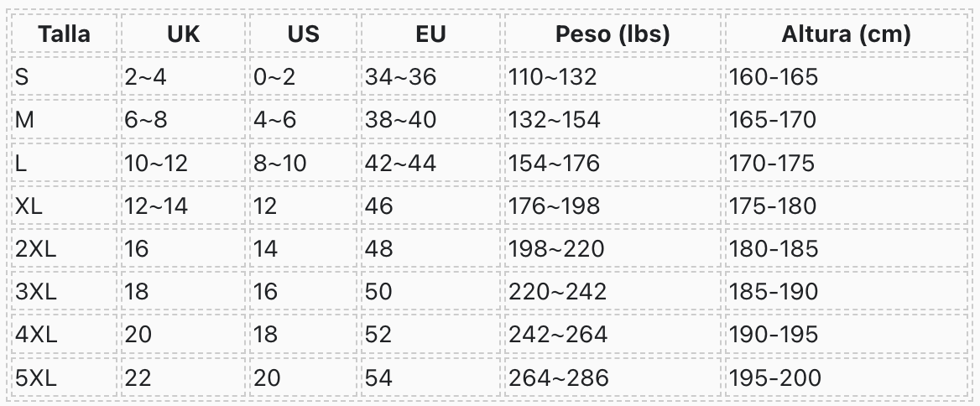
Task: Select the 195-200 height cell
Action: (847, 377)
